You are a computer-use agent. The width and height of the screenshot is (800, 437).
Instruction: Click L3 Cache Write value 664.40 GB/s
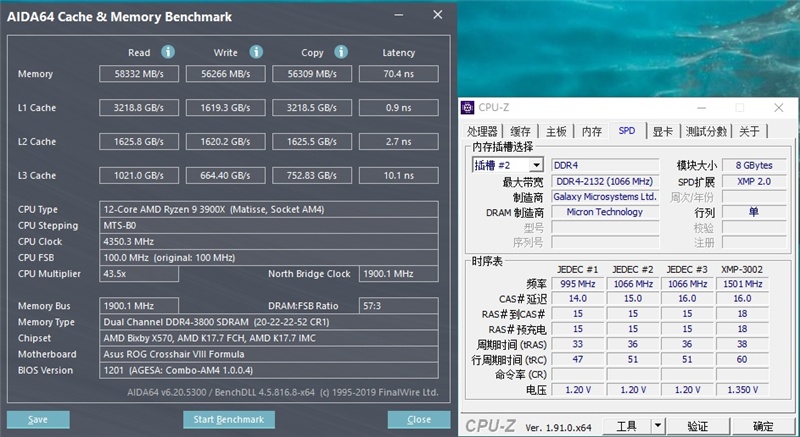pyautogui.click(x=226, y=175)
